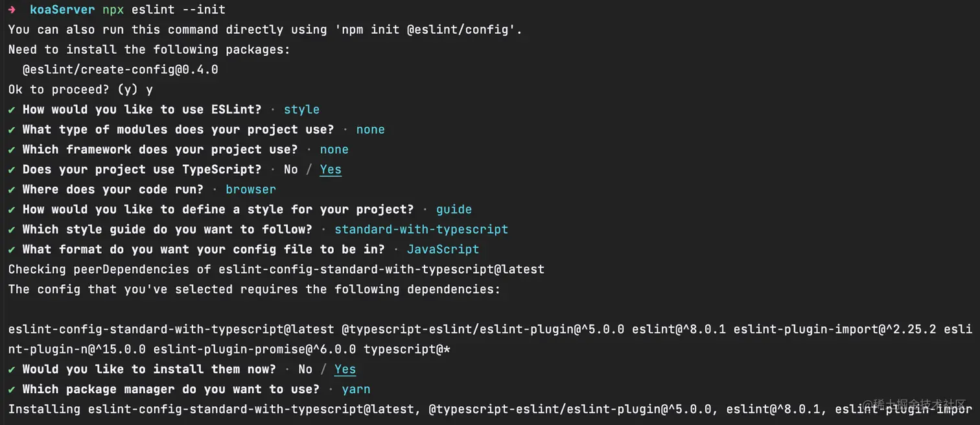Click the "npx" command in the prompt
The width and height of the screenshot is (980, 425).
click(113, 10)
